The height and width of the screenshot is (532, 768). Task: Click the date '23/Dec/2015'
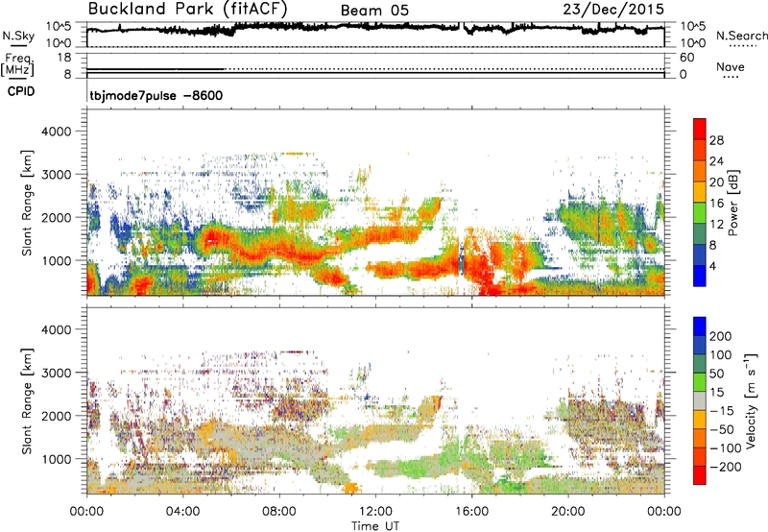(x=613, y=10)
